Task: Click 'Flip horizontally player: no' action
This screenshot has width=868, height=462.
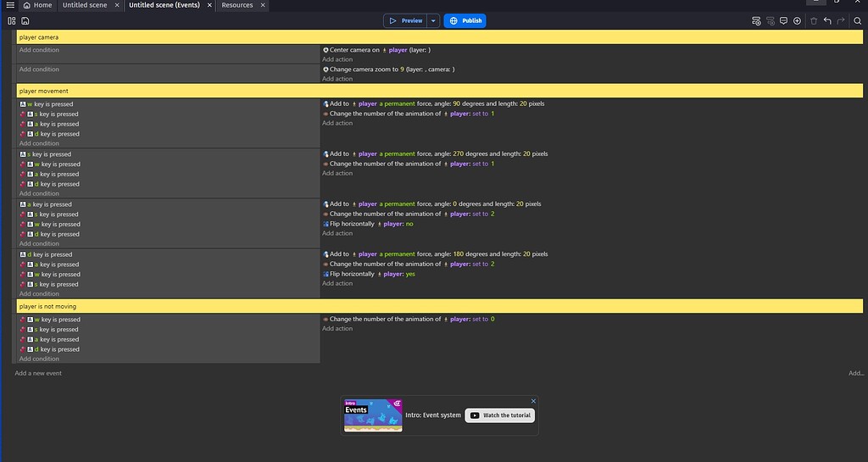Action: [368, 224]
